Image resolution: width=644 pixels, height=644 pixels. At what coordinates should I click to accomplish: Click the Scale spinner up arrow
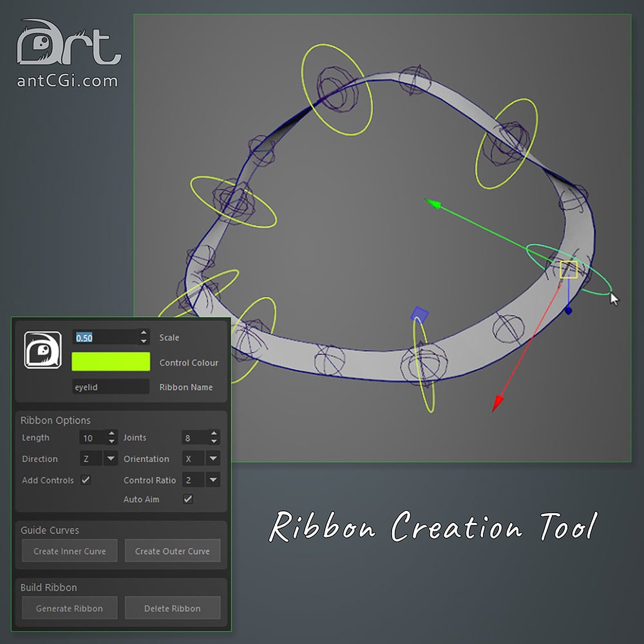click(x=144, y=333)
